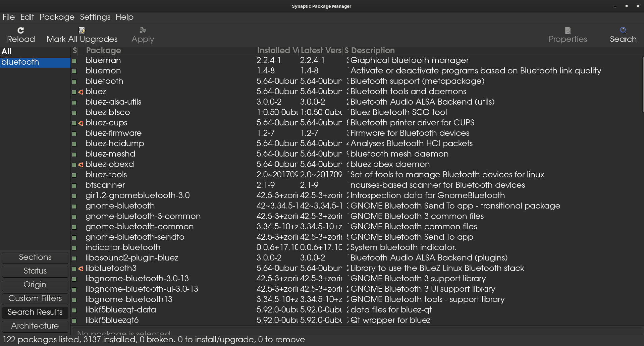
Task: Click the status box for gnome-bluetooth
Action: click(x=74, y=206)
